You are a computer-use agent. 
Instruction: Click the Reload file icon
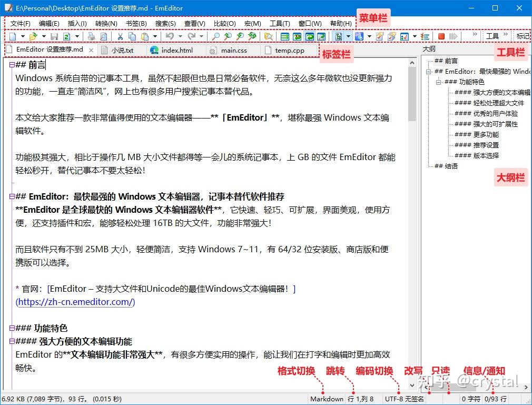[66, 36]
